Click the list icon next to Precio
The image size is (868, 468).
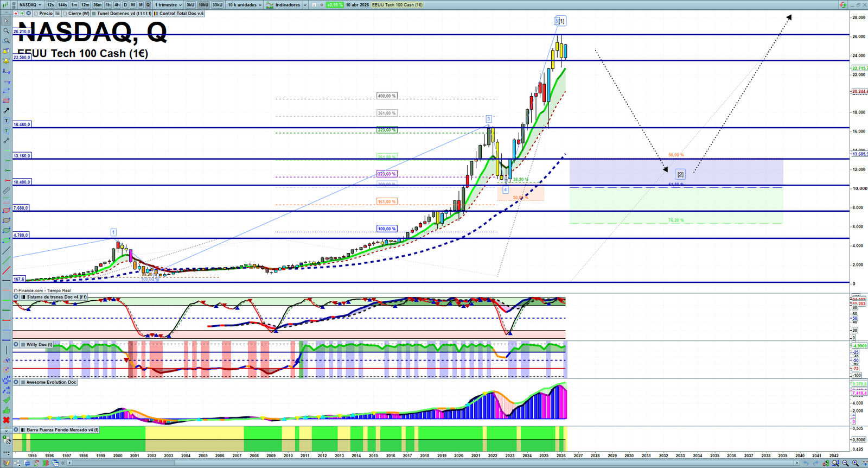[58, 14]
